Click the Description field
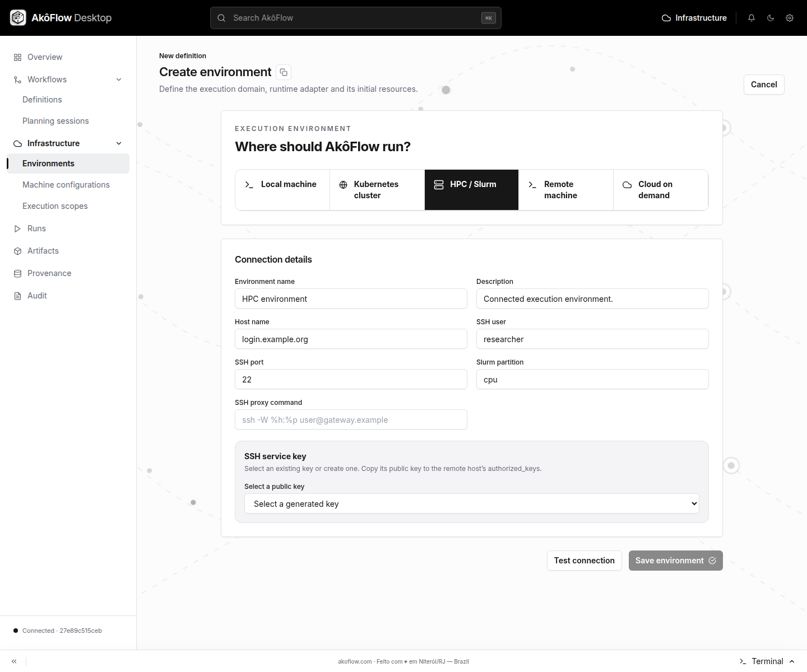Image resolution: width=807 pixels, height=672 pixels. click(592, 298)
